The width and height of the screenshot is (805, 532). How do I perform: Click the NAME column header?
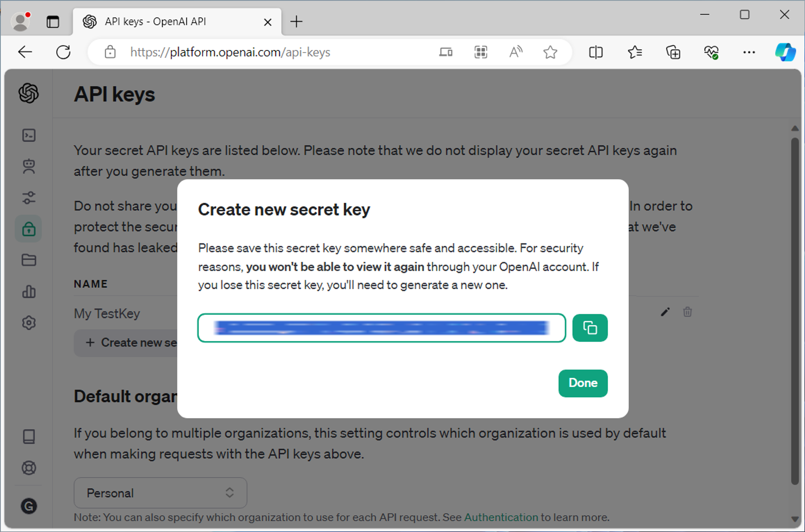coord(91,284)
